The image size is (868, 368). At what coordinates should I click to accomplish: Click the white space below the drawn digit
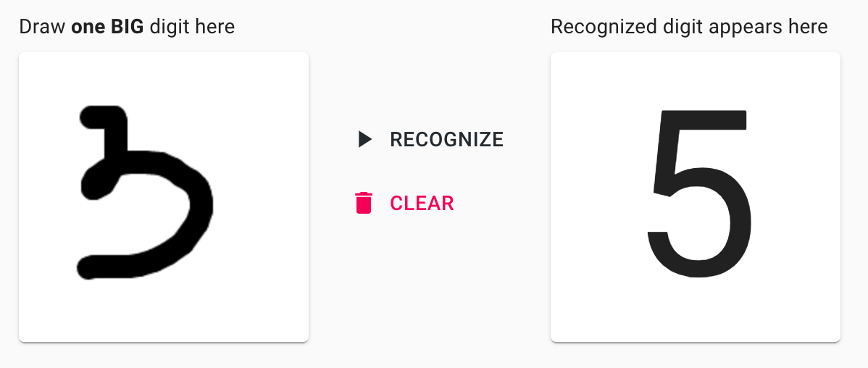pos(163,311)
